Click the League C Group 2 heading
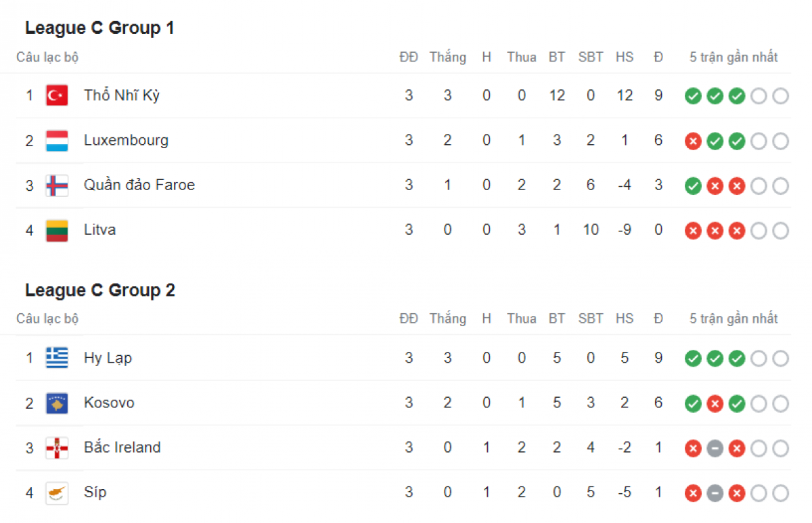The image size is (812, 523). tap(100, 290)
